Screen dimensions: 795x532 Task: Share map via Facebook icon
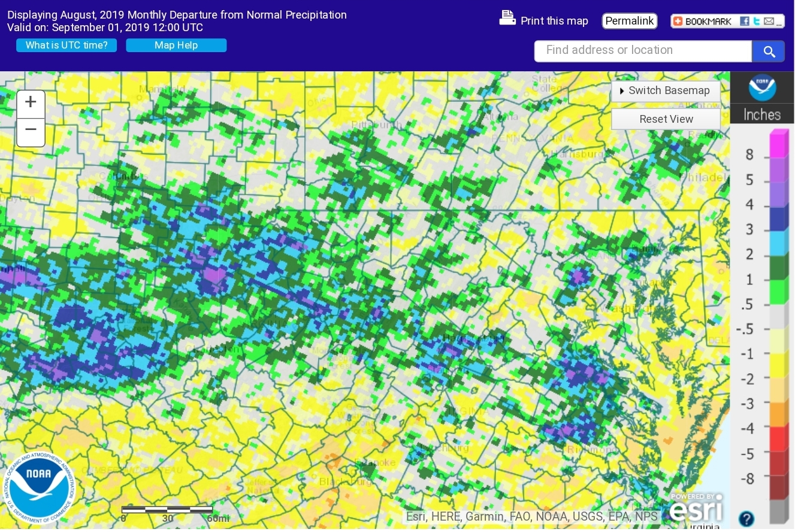pos(745,22)
